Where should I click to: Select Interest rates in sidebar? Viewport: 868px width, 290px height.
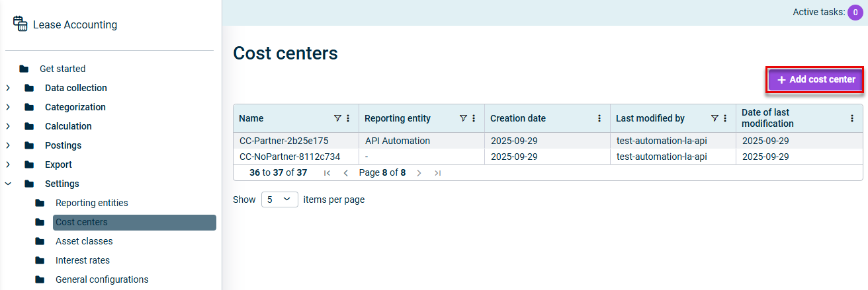(82, 260)
